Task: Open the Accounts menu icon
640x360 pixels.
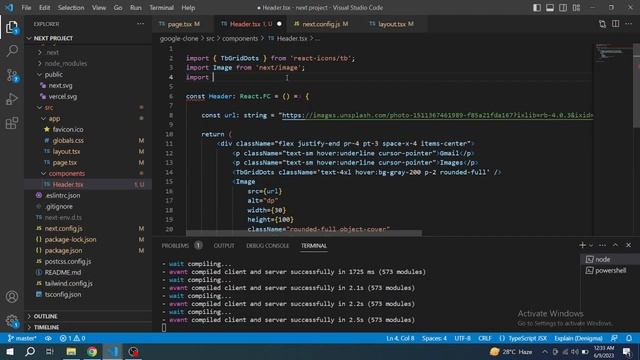Action: click(12, 297)
